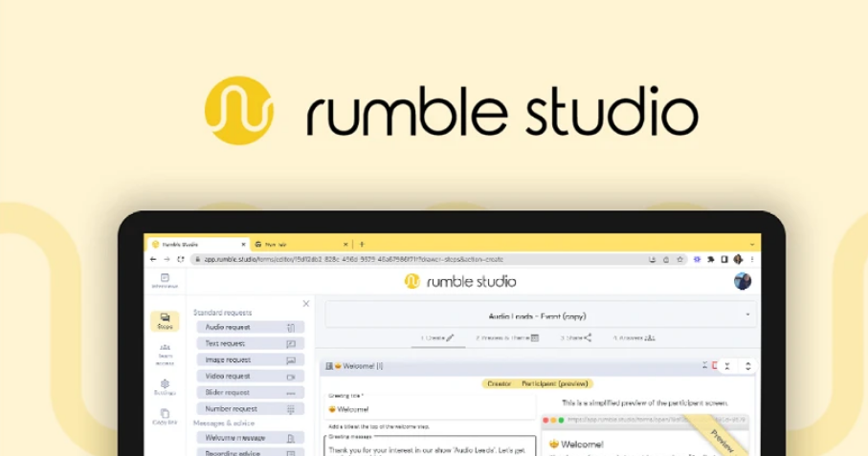Open the user avatar in app header
The width and height of the screenshot is (868, 456).
(x=743, y=281)
